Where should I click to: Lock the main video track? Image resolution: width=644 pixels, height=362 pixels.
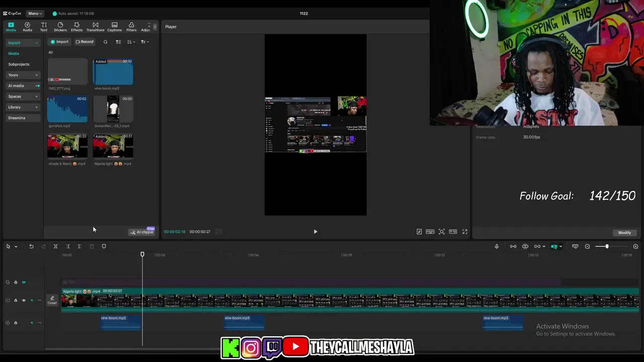click(16, 301)
